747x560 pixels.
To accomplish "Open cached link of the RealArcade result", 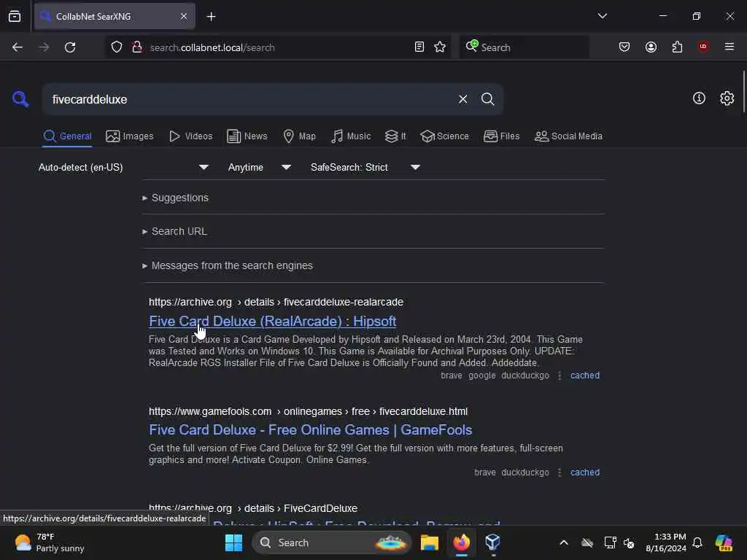I will coord(584,376).
